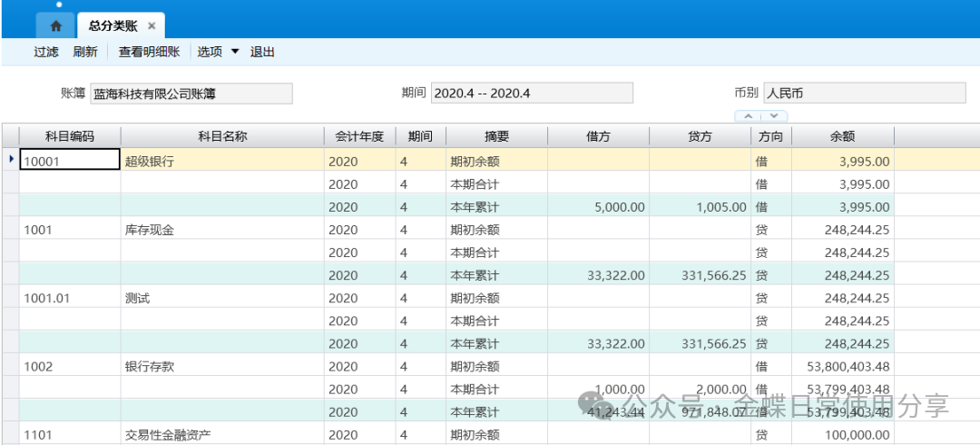Open 查看明细账 detail ledger
Screen dimensions: 980x445
[x=148, y=52]
